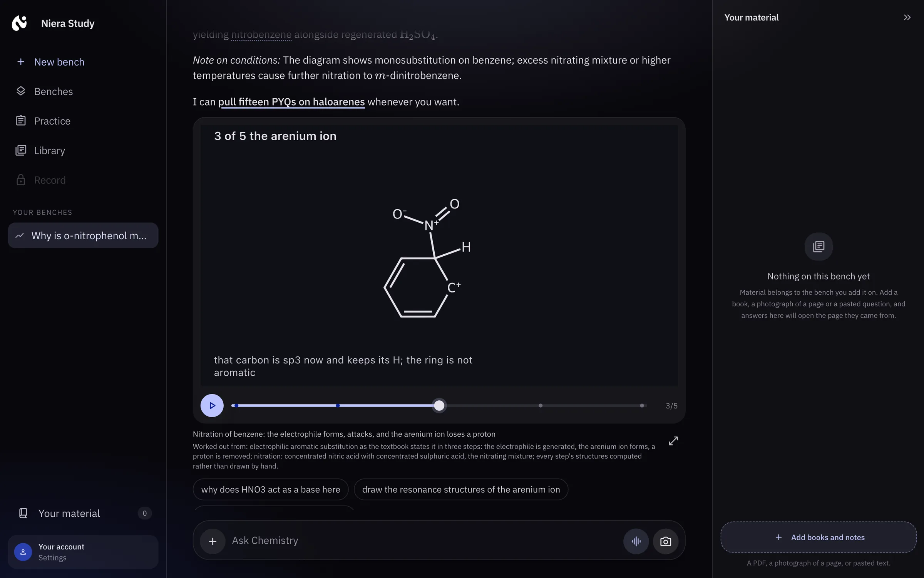Screen dimensions: 924x578
Task: Click the dotted-underlined nitrobenzene term
Action: coord(261,34)
